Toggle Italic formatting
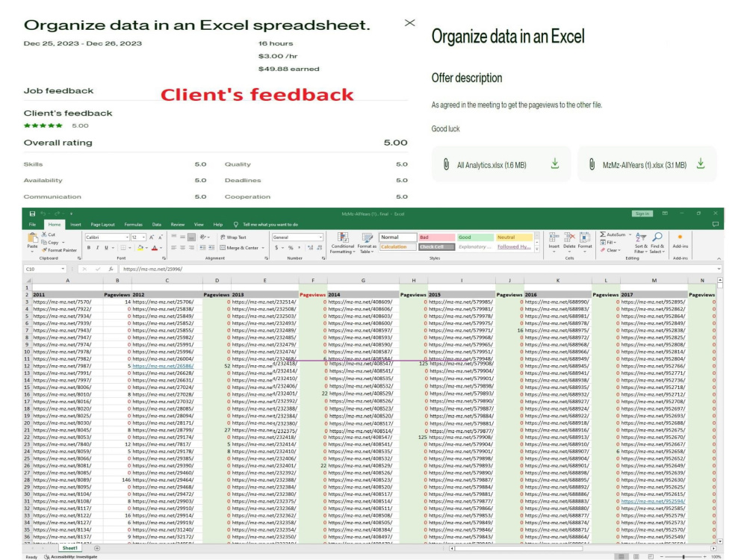This screenshot has height=560, width=747. coord(97,248)
